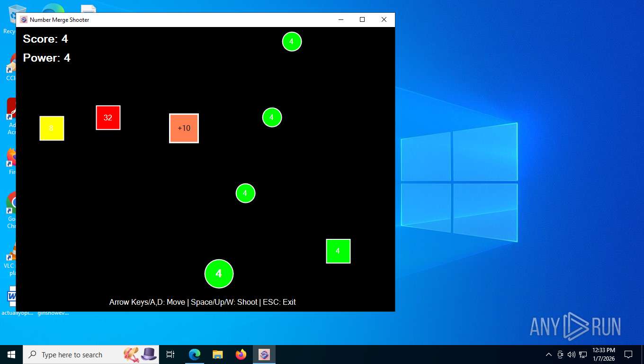
Task: Click the controls hint text at bottom
Action: pyautogui.click(x=203, y=302)
